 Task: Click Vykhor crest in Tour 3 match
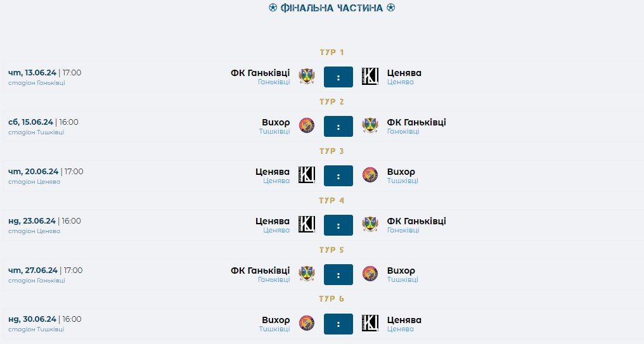[x=370, y=175]
